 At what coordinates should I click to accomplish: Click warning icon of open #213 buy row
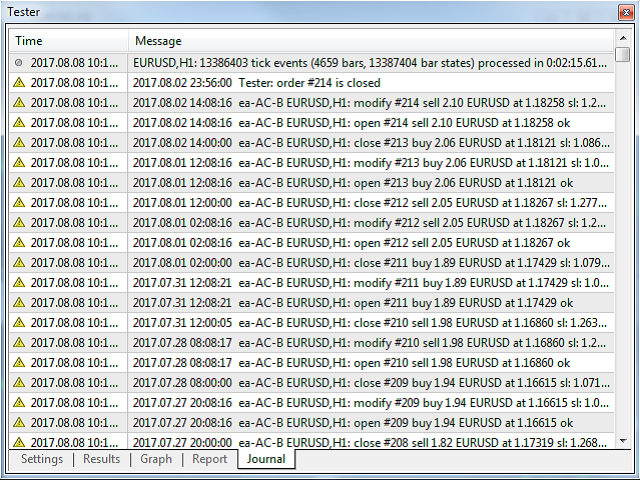pyautogui.click(x=19, y=183)
